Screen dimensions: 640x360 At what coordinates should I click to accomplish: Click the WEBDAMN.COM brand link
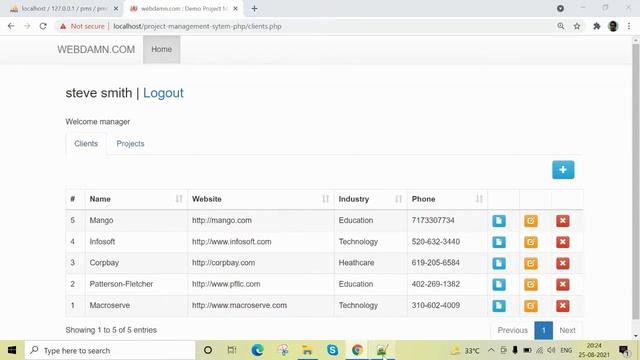point(96,49)
